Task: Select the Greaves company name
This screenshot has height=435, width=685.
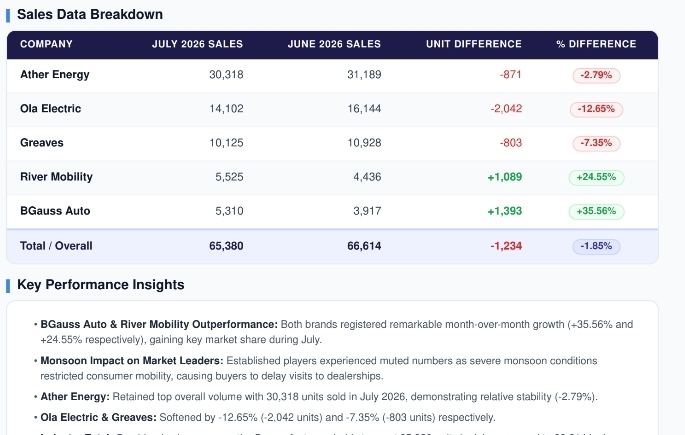Action: 42,143
